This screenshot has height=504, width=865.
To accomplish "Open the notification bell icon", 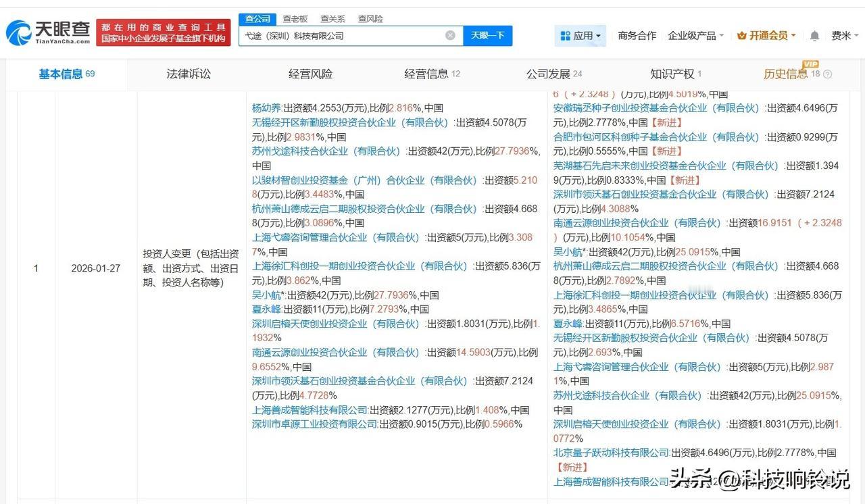I will [814, 34].
